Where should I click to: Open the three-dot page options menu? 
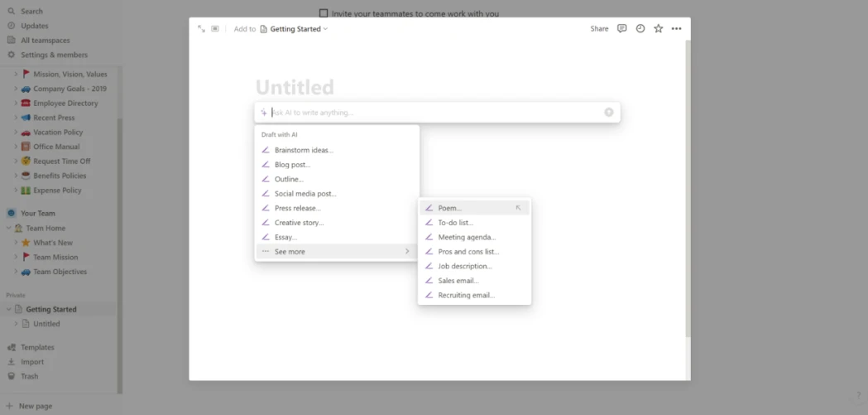677,29
